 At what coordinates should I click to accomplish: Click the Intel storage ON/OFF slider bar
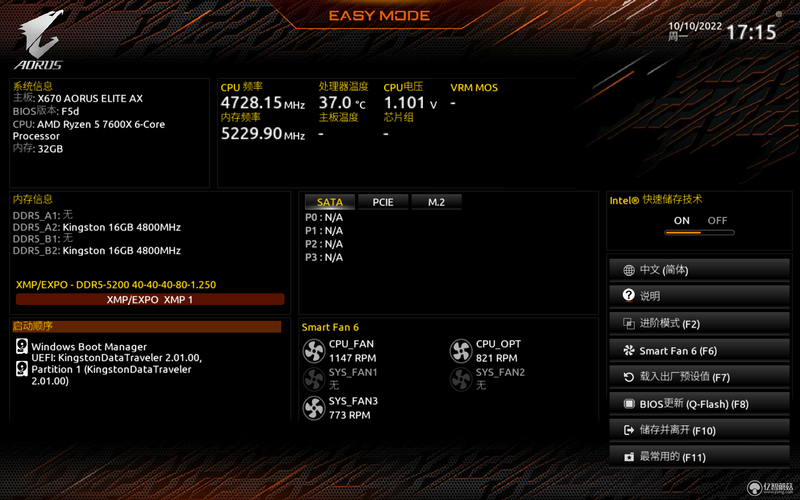(x=699, y=233)
